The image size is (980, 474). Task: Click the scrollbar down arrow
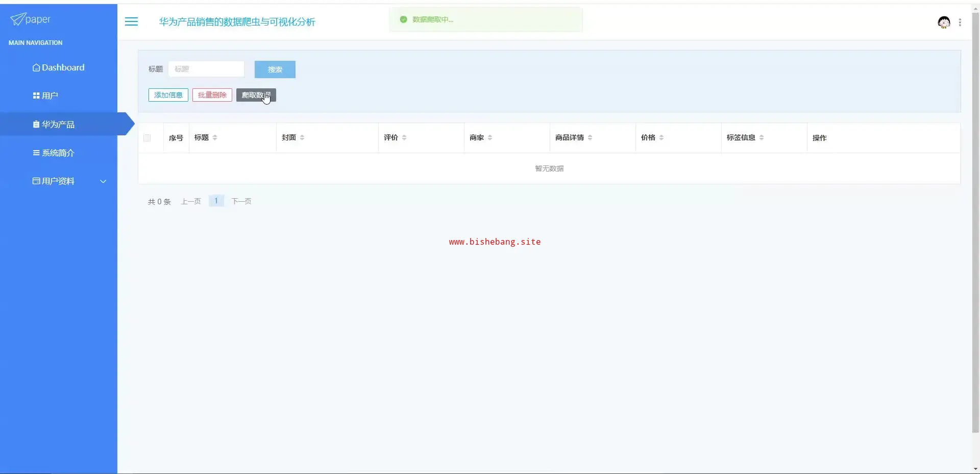[x=975, y=469]
